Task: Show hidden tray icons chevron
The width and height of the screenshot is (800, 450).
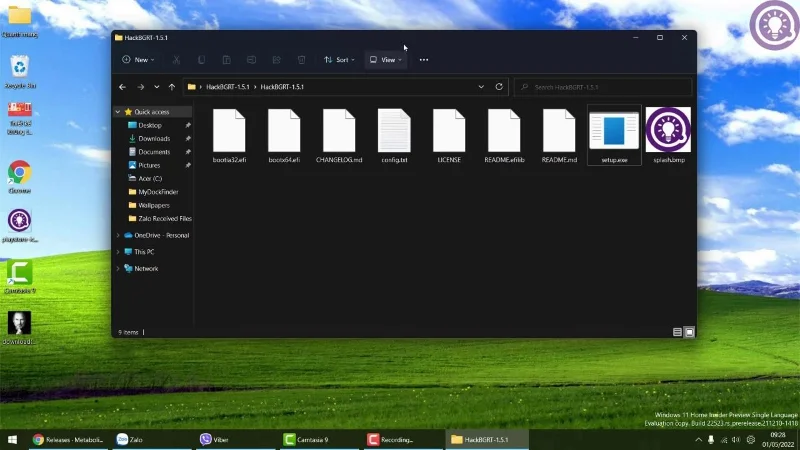Action: click(698, 440)
